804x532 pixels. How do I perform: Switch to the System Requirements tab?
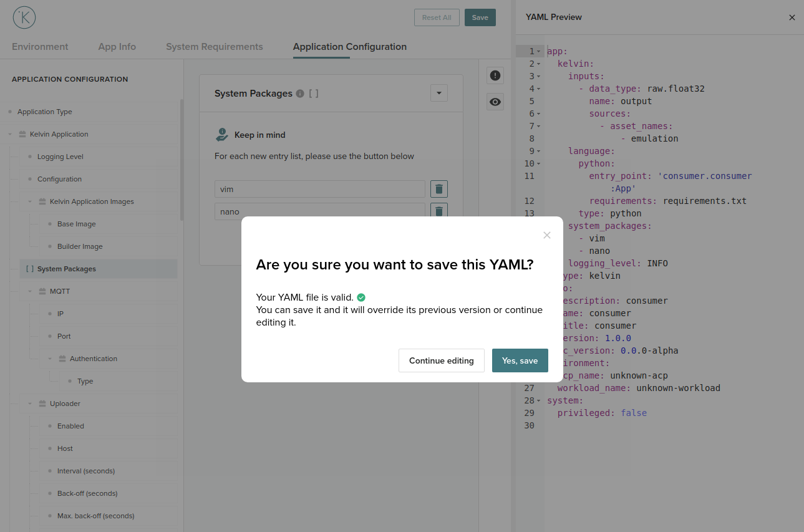click(x=215, y=47)
